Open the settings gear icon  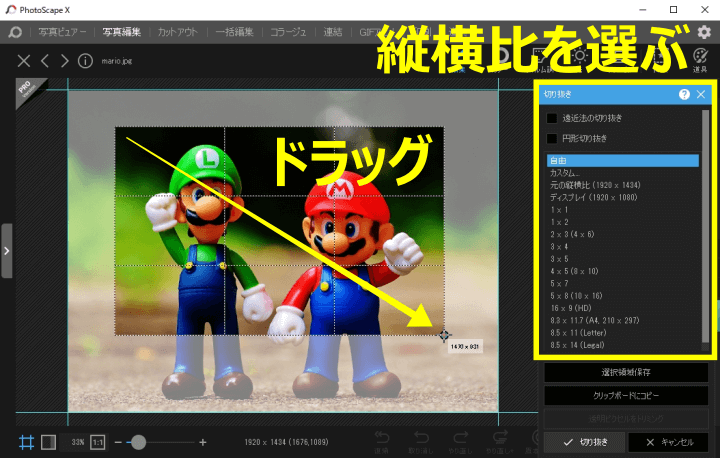(x=704, y=32)
